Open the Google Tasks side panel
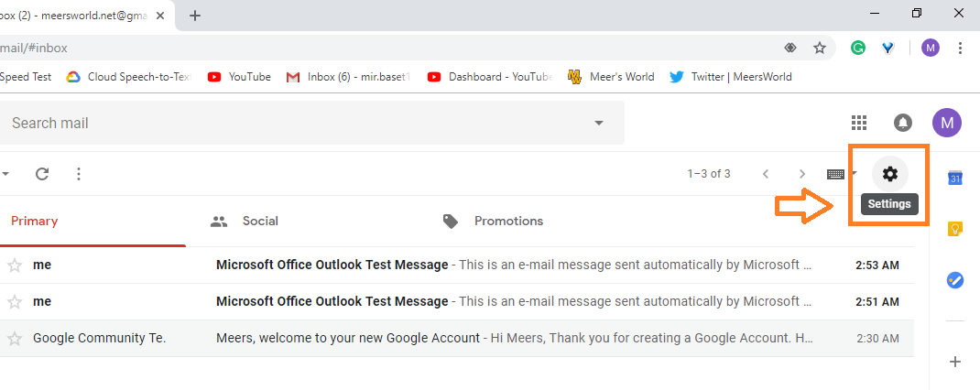980x390 pixels. tap(954, 280)
